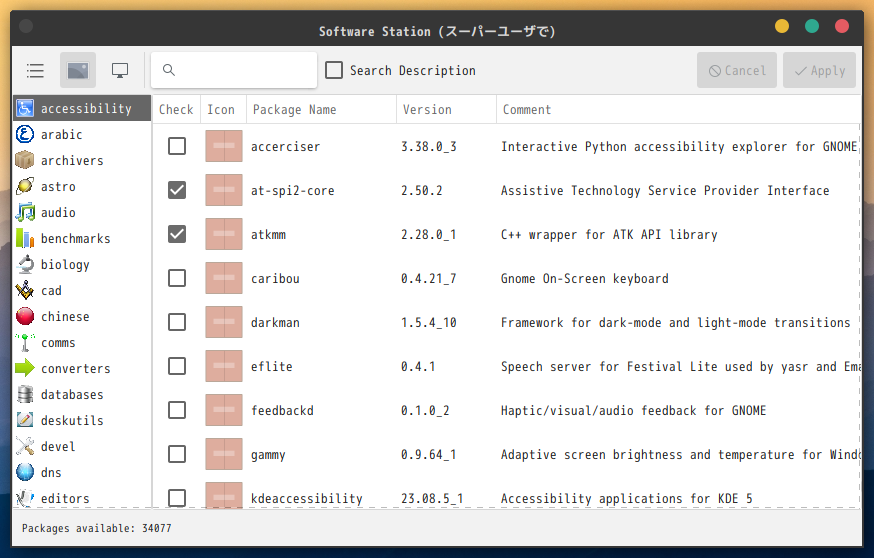Select the archivers box icon
The image size is (874, 558).
coord(25,161)
